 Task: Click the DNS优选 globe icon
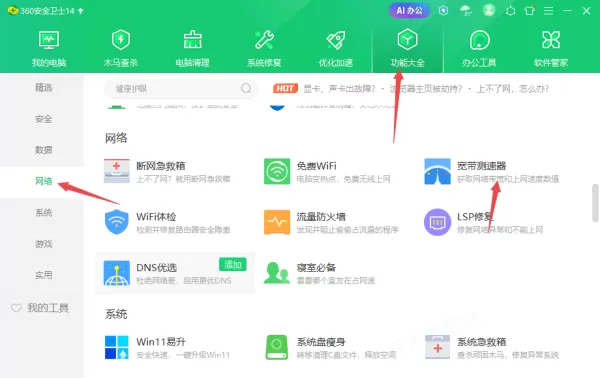(x=117, y=273)
